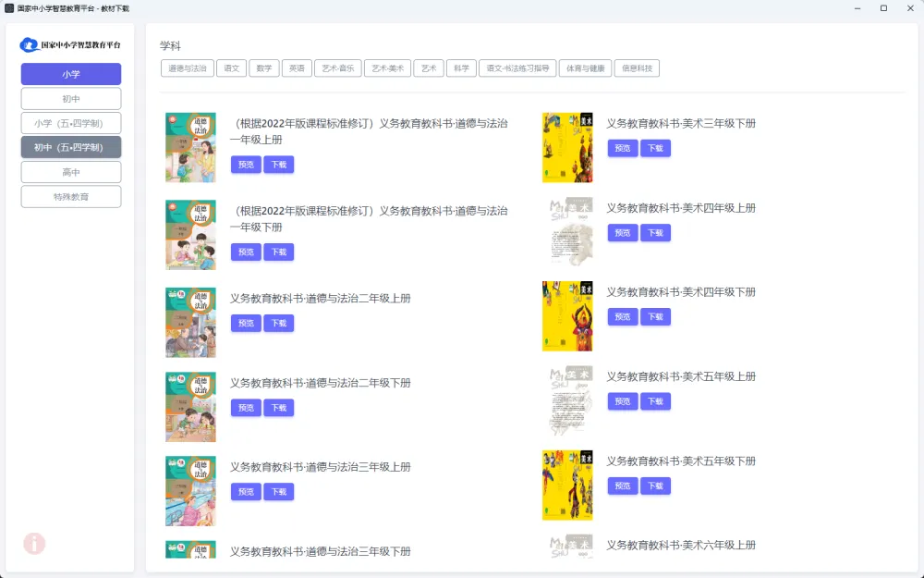Image resolution: width=924 pixels, height=578 pixels.
Task: Download the 美术三年级上册 textbook
Action: [x=655, y=148]
